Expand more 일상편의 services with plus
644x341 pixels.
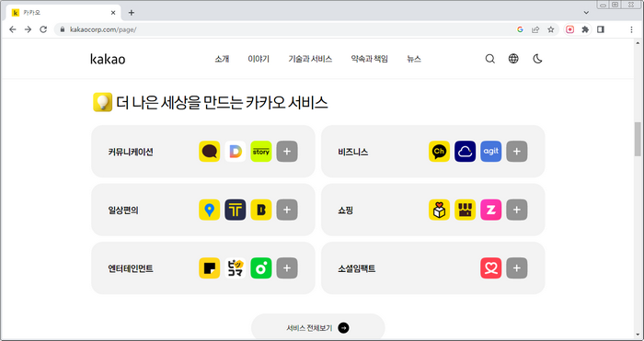pyautogui.click(x=287, y=210)
